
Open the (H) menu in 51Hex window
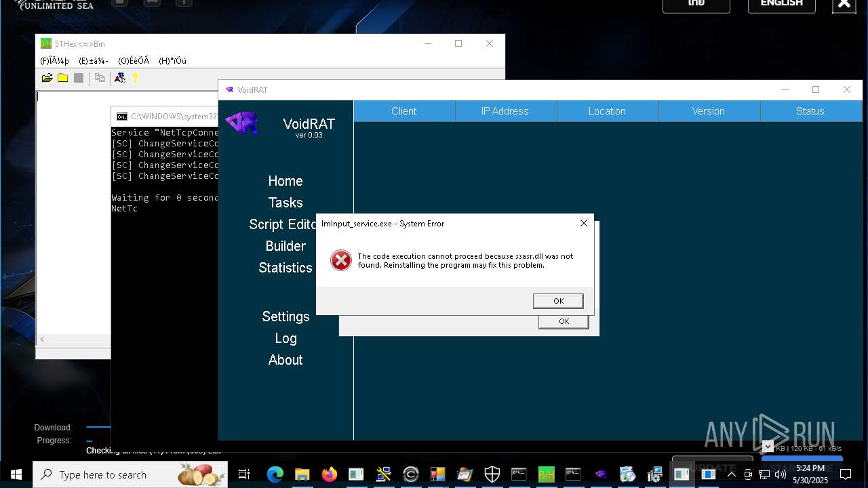point(172,60)
